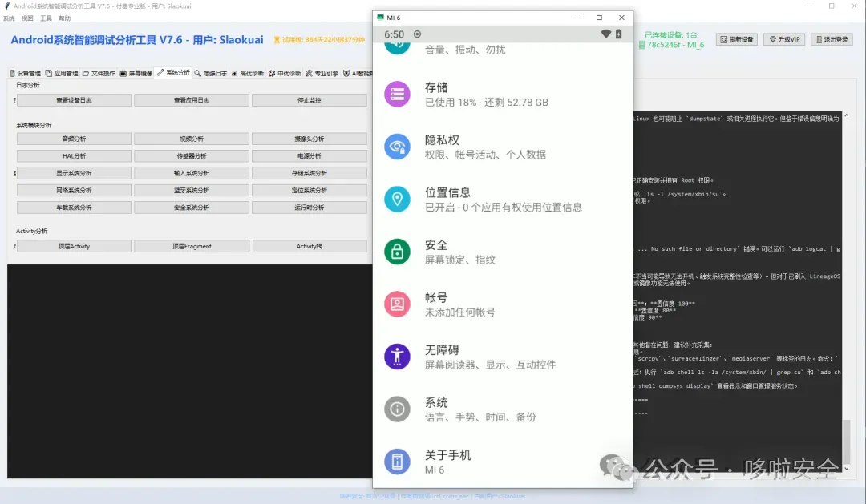Click the MI 6 window title icon
This screenshot has width=866, height=504.
(x=380, y=18)
